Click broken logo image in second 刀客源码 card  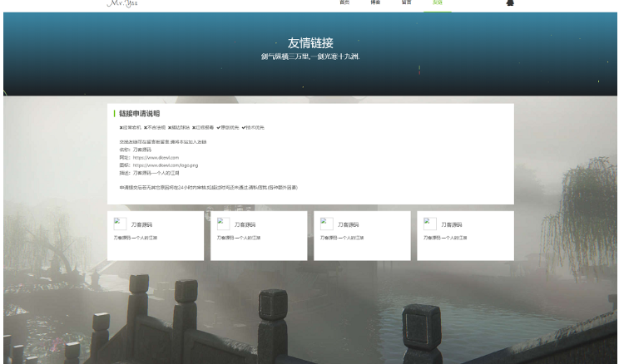click(x=224, y=224)
